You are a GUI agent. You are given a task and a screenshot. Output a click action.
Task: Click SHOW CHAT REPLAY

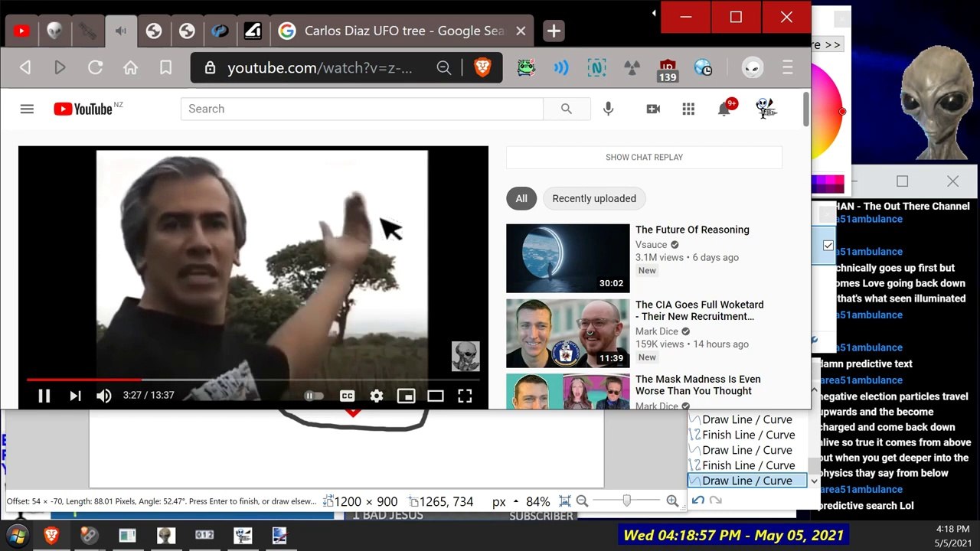tap(644, 157)
